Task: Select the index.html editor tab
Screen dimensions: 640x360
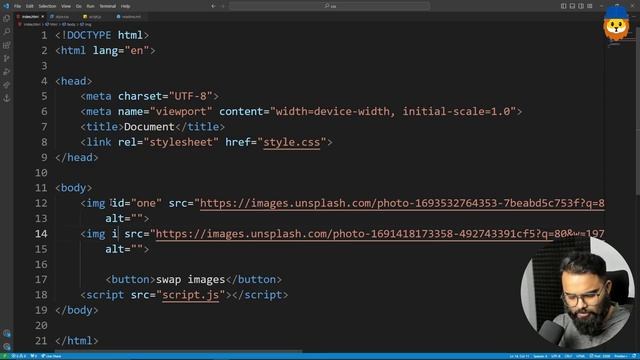Action: (29, 17)
